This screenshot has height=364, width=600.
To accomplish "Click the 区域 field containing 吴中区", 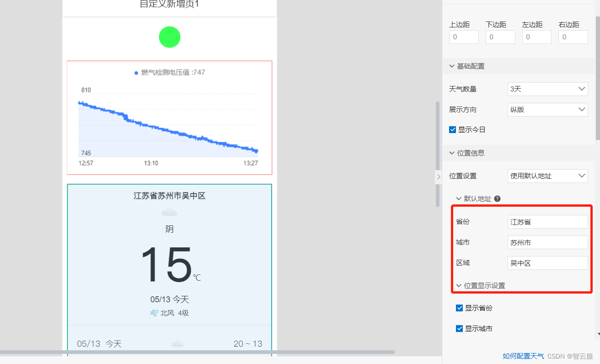I will coord(548,263).
